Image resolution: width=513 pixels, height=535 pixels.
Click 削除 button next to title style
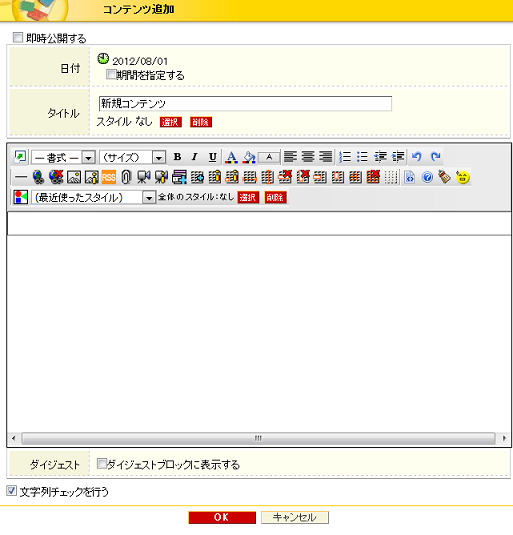(201, 122)
